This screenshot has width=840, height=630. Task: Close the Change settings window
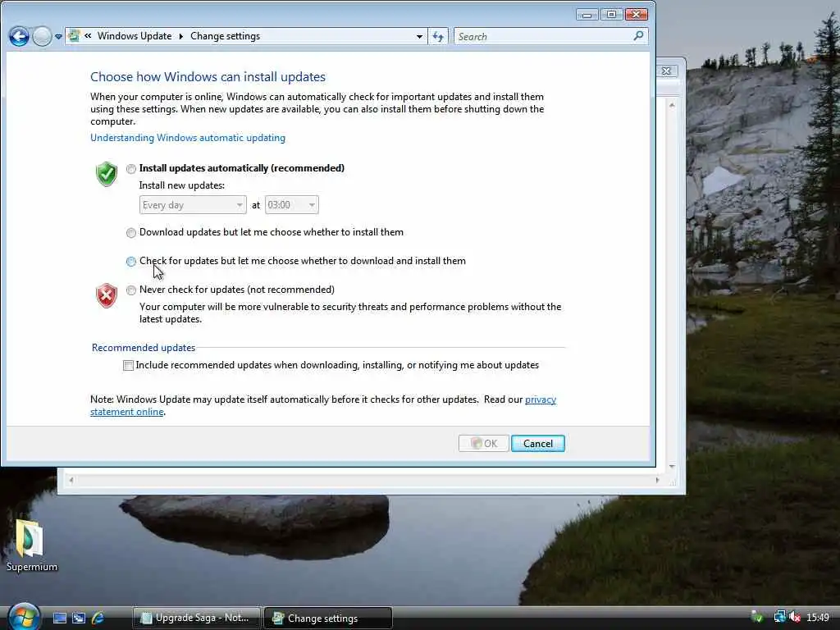pos(637,15)
